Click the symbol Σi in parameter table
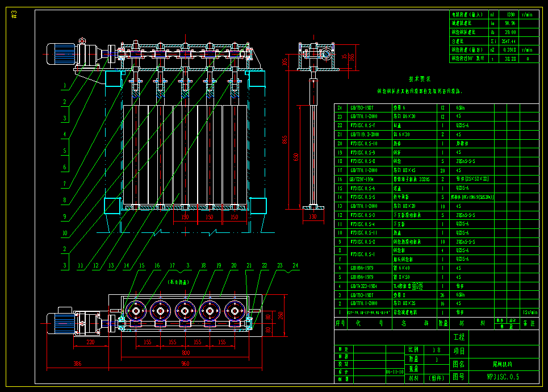 pos(493,41)
